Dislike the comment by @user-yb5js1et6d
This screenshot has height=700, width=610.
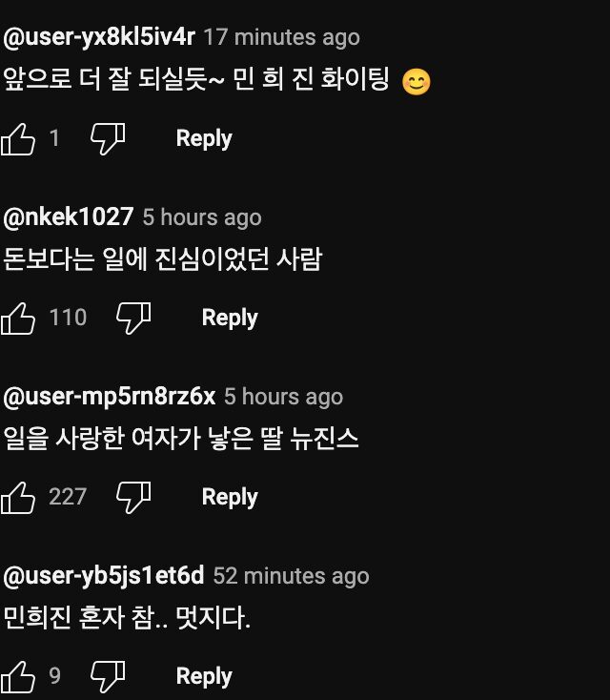[108, 677]
